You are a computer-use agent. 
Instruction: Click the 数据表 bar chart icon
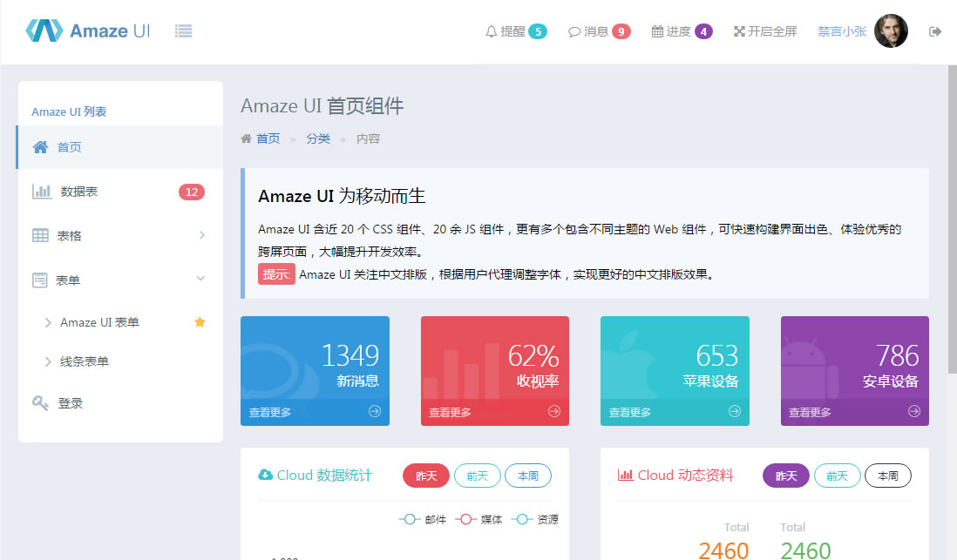click(x=42, y=192)
